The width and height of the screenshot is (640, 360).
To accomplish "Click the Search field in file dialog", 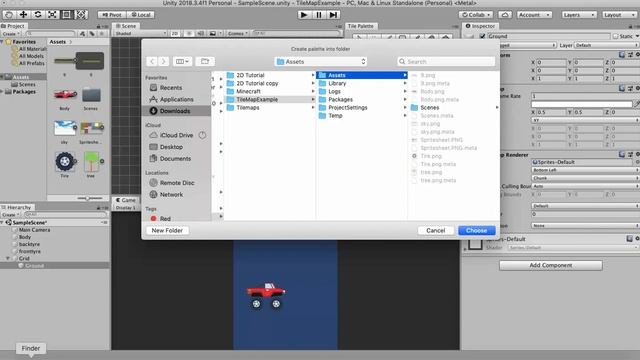I will tap(446, 62).
